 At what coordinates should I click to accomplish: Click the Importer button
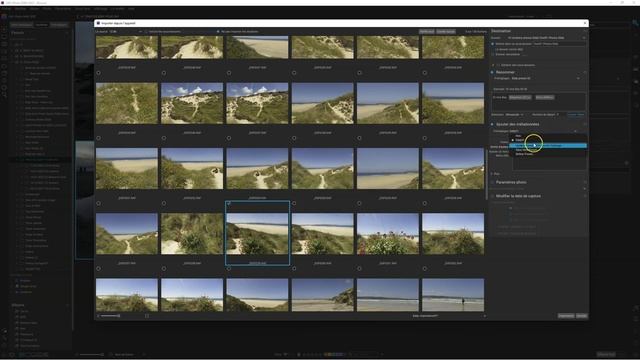click(x=566, y=316)
